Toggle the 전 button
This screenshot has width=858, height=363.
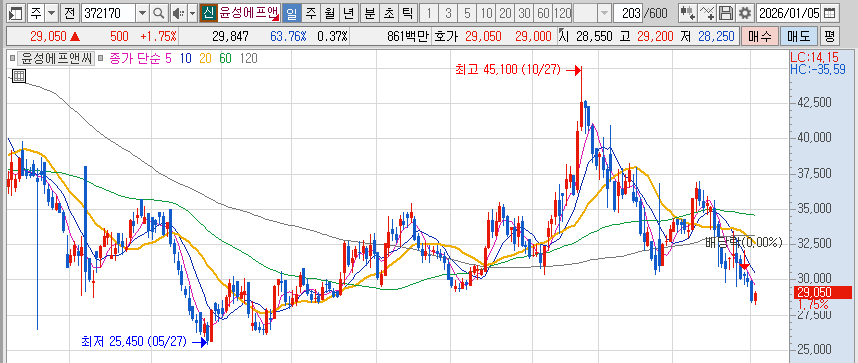tap(69, 13)
